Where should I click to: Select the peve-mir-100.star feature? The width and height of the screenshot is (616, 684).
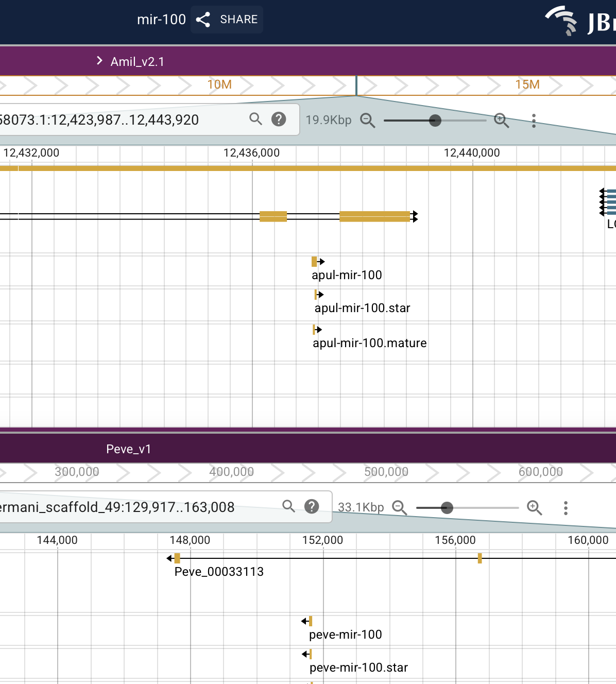(310, 654)
